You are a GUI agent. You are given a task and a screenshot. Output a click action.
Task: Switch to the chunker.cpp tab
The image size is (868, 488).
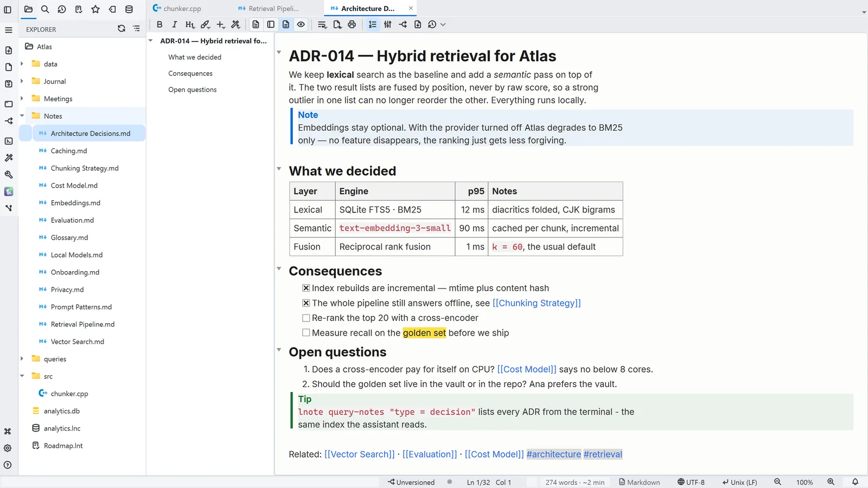point(177,9)
